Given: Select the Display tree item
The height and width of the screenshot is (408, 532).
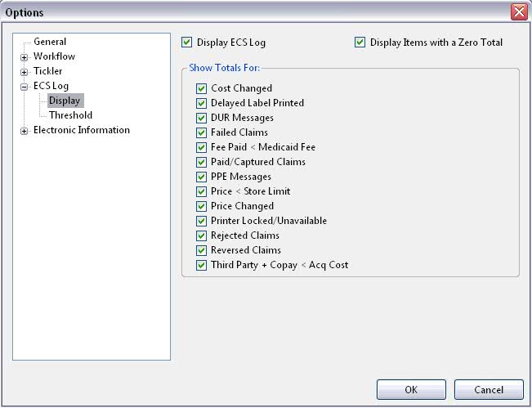Looking at the screenshot, I should coord(65,101).
